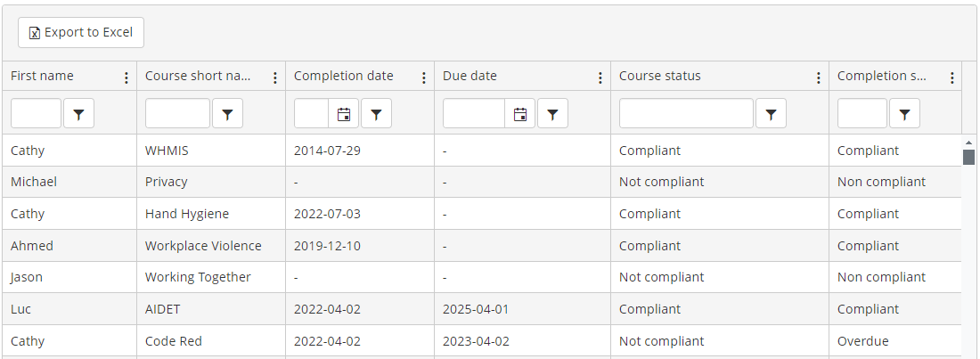
Task: Click the Course status filter text field
Action: coord(686,114)
